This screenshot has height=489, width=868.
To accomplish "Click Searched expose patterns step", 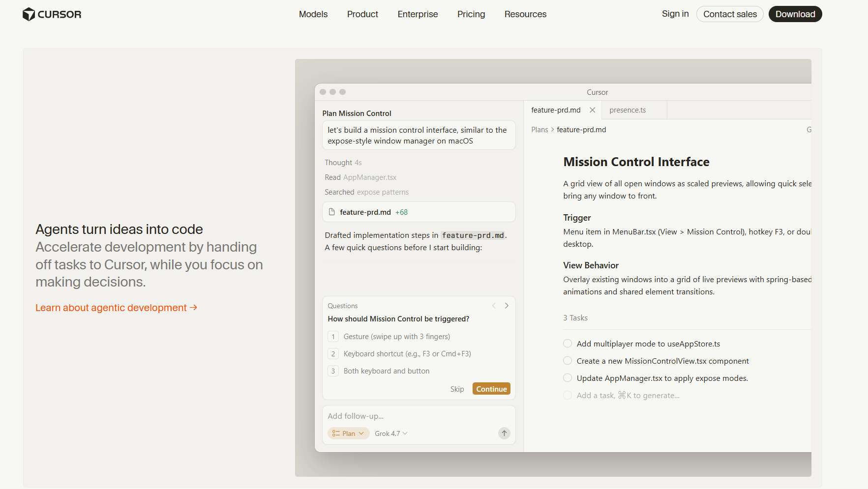I will tap(366, 192).
